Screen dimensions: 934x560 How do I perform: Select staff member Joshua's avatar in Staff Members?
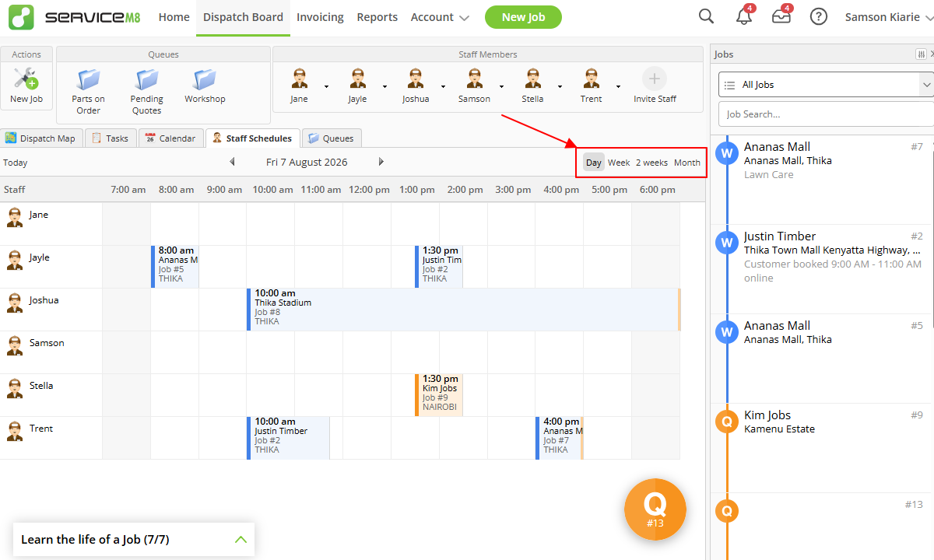[416, 79]
